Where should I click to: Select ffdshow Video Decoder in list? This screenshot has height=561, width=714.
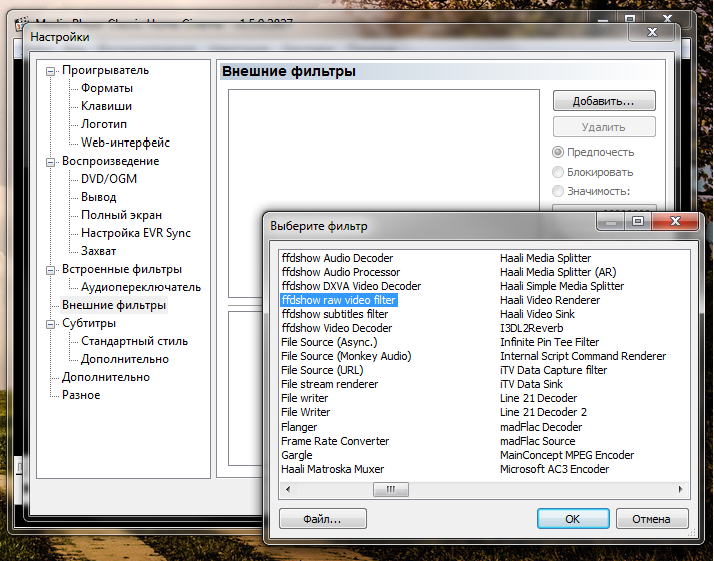point(336,328)
